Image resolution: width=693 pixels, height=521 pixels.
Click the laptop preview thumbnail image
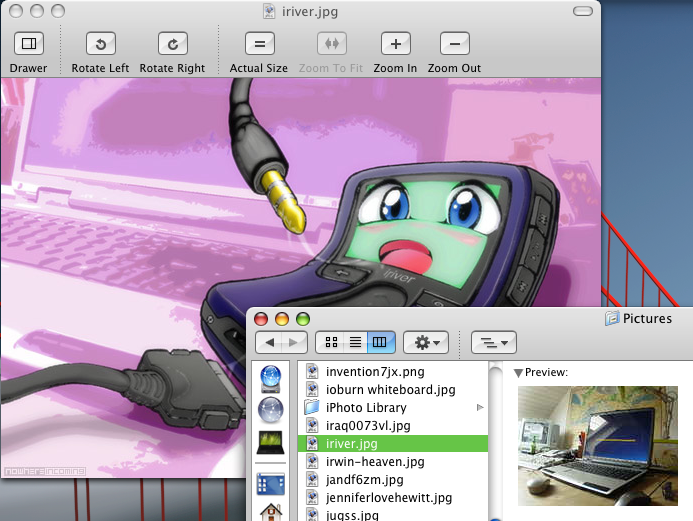tap(598, 446)
